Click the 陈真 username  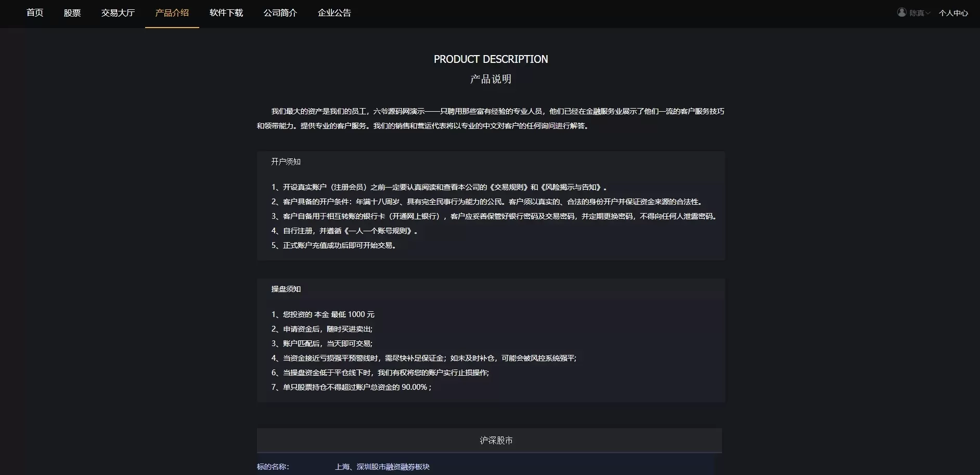coord(917,13)
